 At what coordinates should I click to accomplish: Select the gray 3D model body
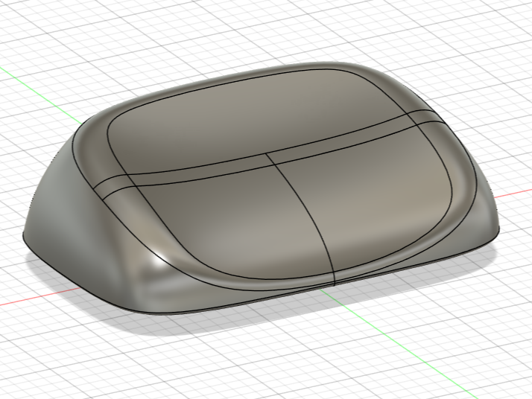tap(262, 188)
